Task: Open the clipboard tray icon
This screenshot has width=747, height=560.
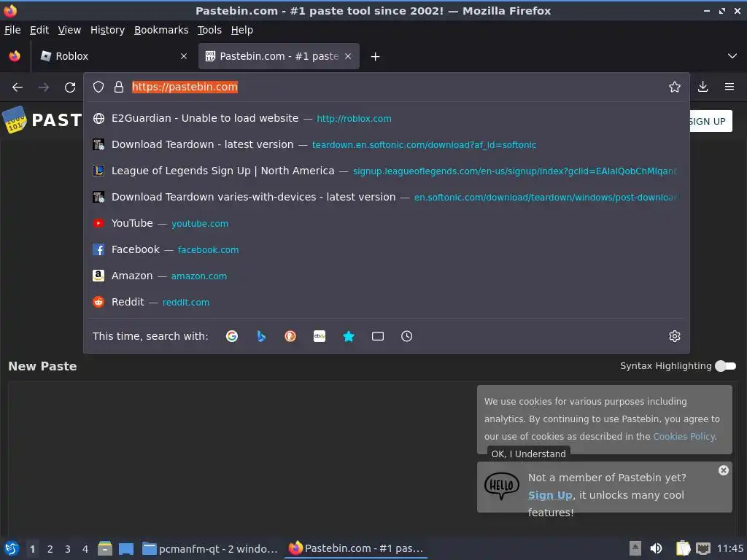Action: coord(683,548)
